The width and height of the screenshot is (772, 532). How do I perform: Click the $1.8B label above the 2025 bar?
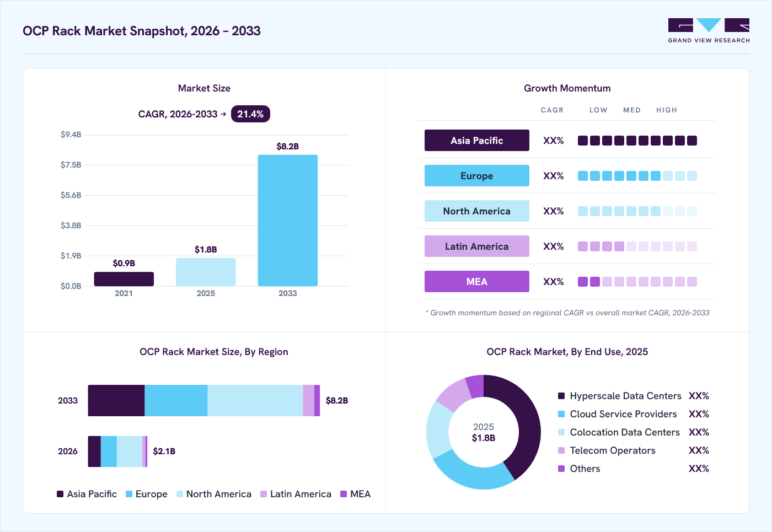[206, 250]
